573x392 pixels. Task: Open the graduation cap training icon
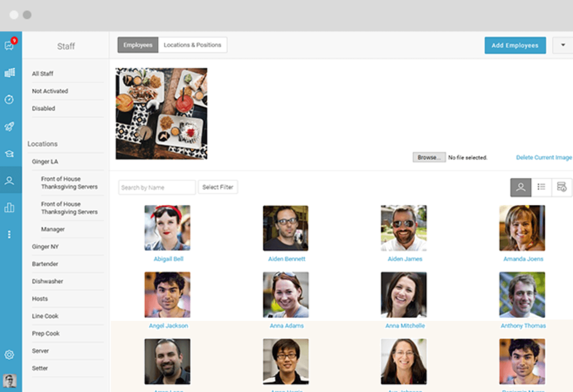click(x=10, y=154)
